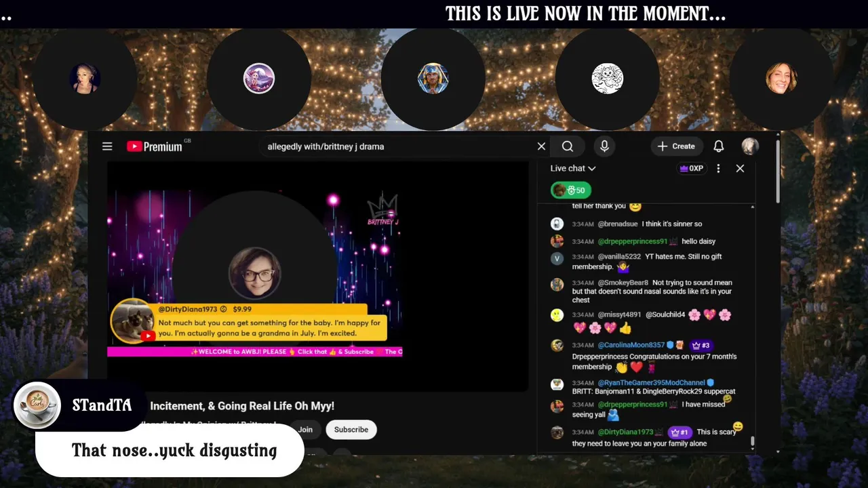Start voice search with the microphone
The height and width of the screenshot is (488, 868).
[x=604, y=146]
